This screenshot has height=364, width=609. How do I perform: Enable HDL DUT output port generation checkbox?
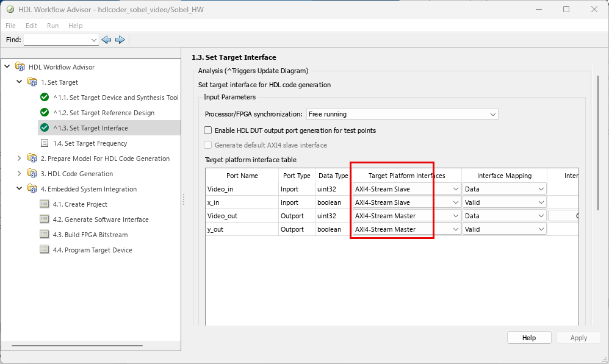point(208,130)
